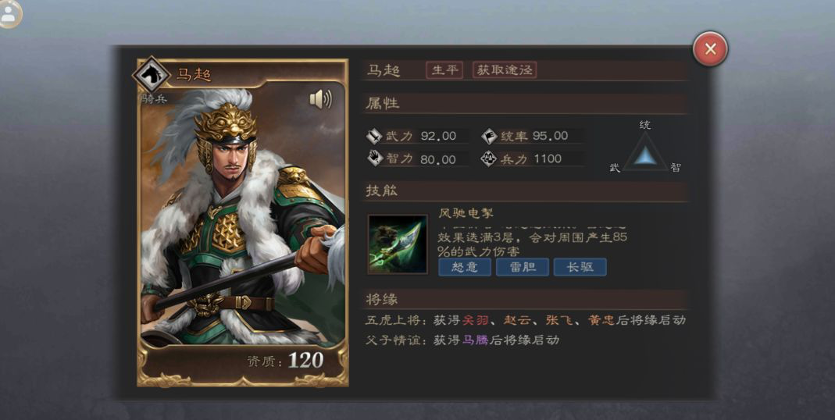
Task: Play Ma Chao's voice with speaker icon
Action: point(321,99)
